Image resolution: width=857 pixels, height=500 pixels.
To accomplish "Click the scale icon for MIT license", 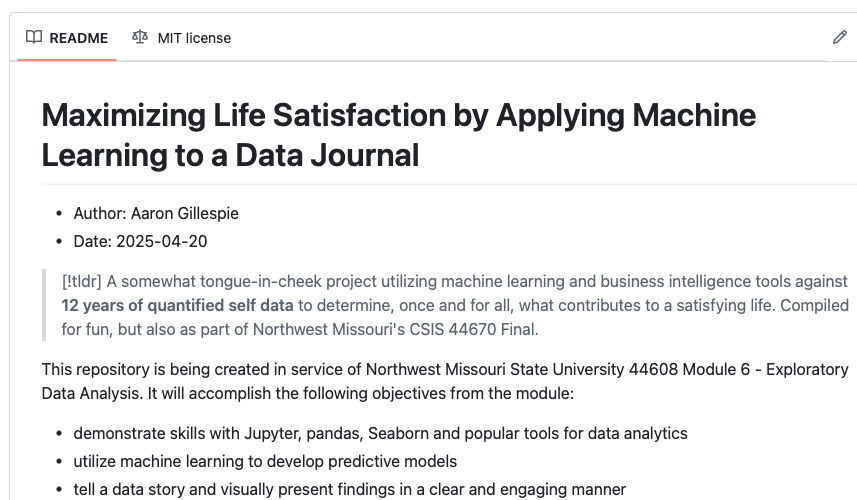I will tap(139, 38).
